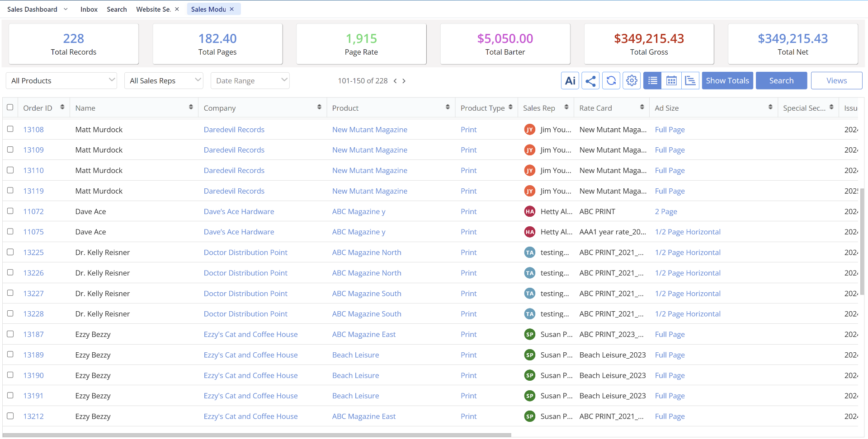The height and width of the screenshot is (439, 868).
Task: Open the Search tab in top bar
Action: click(117, 9)
